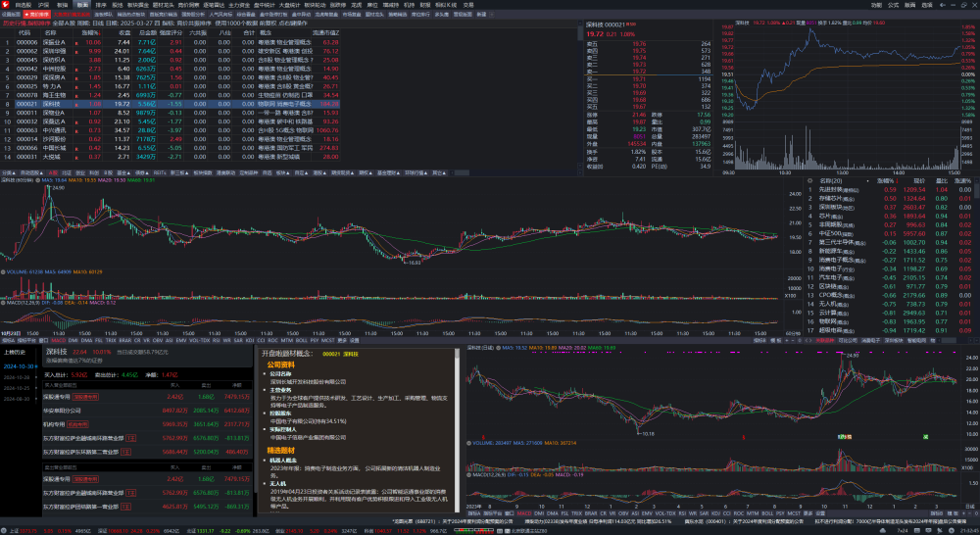This screenshot has height=535, width=980.
Task: Select the MACD indicator tab
Action: [x=58, y=341]
